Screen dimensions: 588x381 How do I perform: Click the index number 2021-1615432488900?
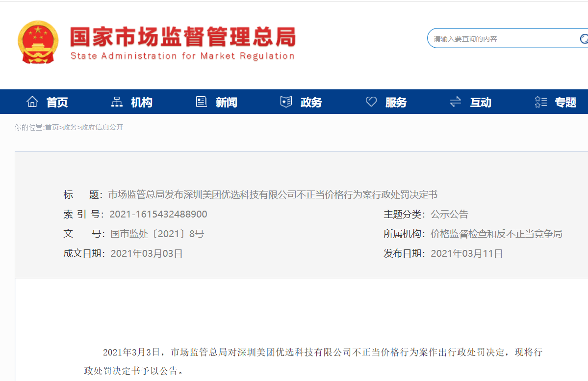coord(158,214)
